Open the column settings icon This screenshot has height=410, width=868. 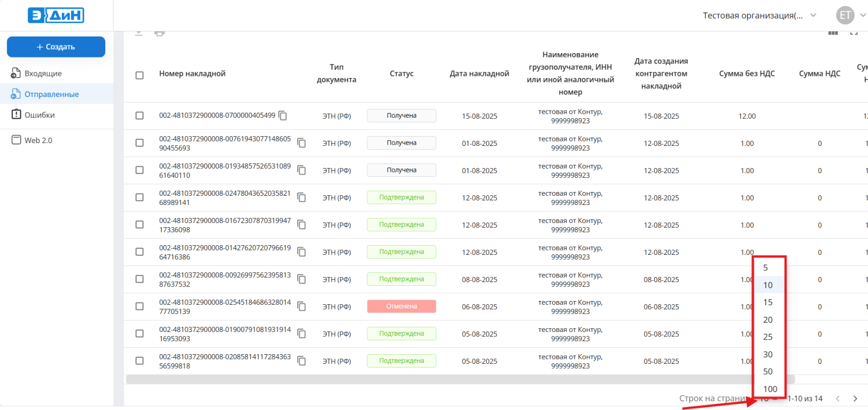point(833,34)
